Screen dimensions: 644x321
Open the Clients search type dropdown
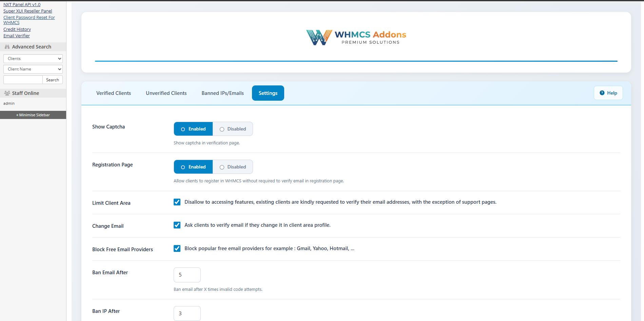[x=33, y=58]
